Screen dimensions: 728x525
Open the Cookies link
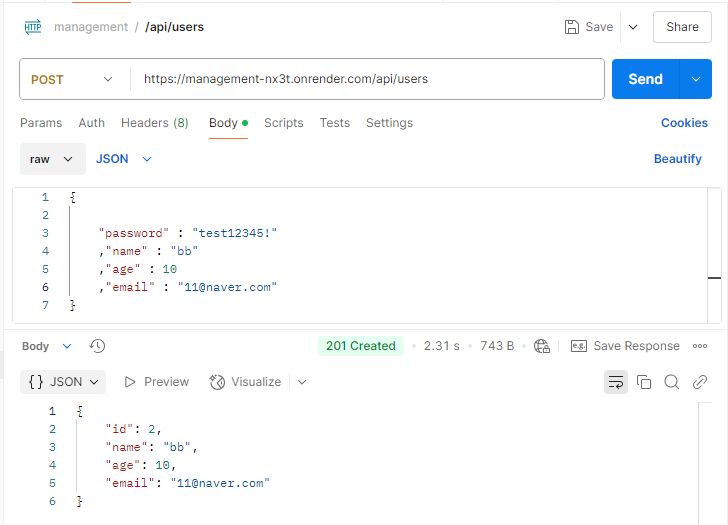[684, 123]
